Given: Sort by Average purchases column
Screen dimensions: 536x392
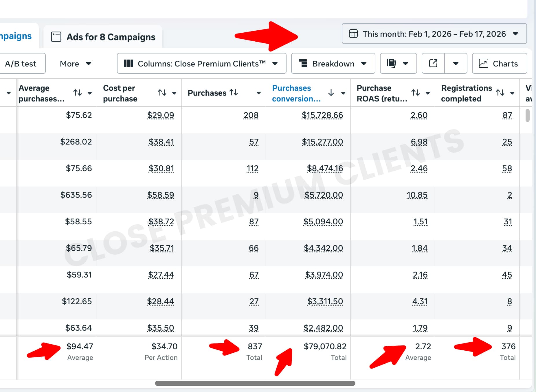Looking at the screenshot, I should click(78, 93).
